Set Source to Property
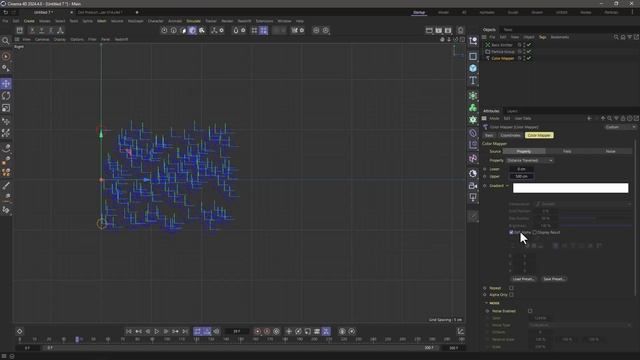The image size is (640, 360). pos(524,151)
